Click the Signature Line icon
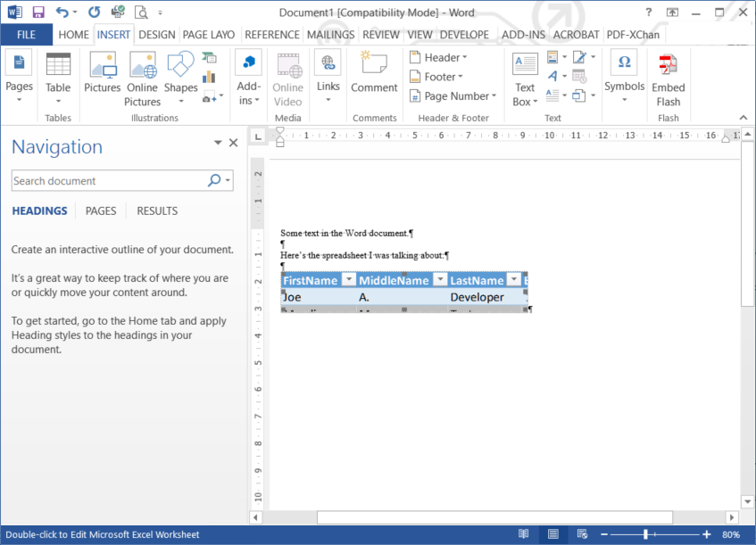The width and height of the screenshot is (756, 545). coord(579,57)
